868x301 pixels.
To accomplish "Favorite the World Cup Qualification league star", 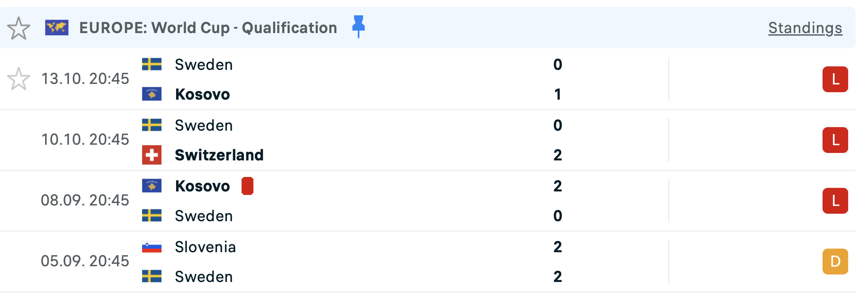I will 19,28.
